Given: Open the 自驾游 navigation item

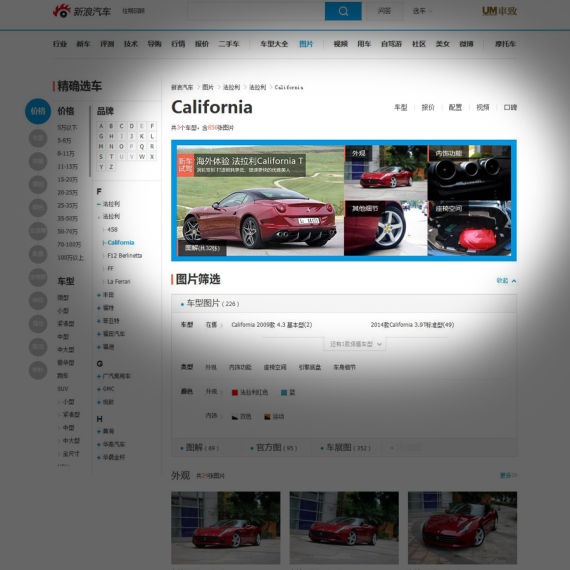Looking at the screenshot, I should [391, 44].
